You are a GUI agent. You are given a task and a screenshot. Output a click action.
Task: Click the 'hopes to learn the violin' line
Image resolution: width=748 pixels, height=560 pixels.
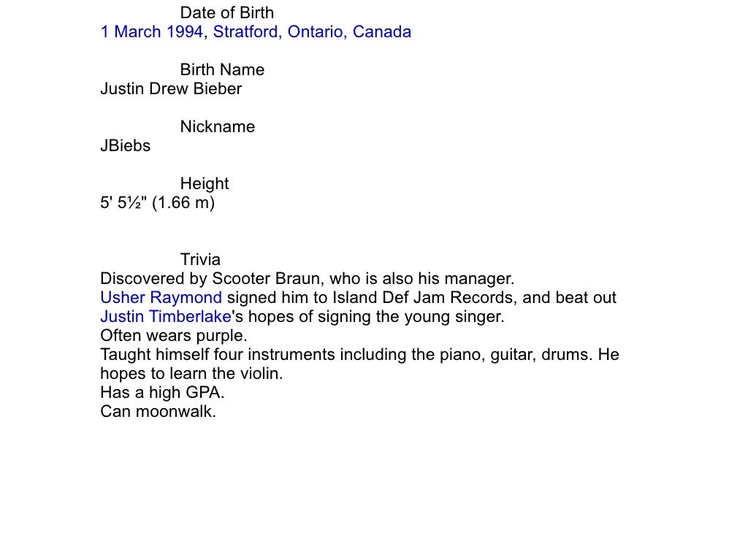191,374
